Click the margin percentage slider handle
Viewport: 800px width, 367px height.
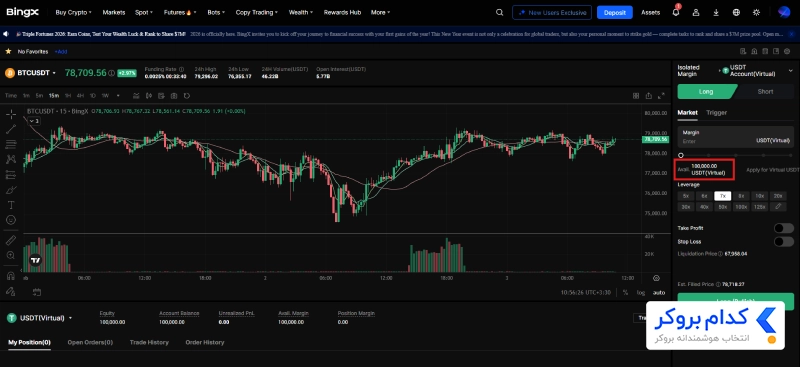681,155
